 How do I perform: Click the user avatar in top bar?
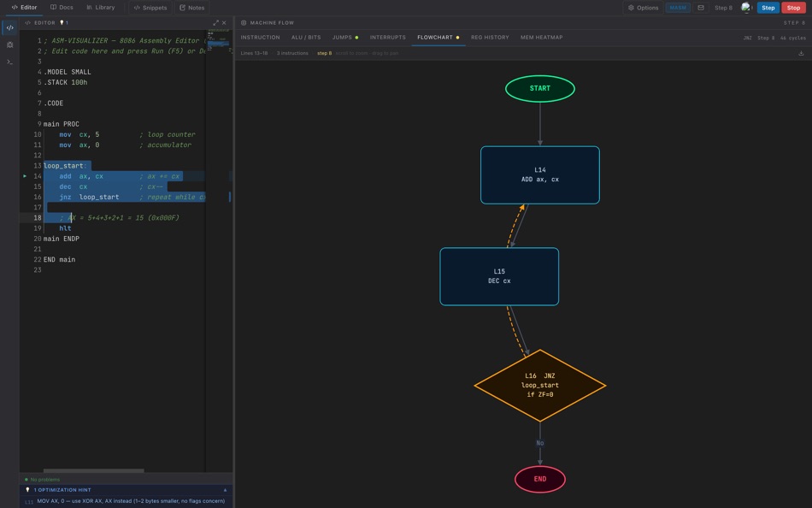pyautogui.click(x=745, y=7)
